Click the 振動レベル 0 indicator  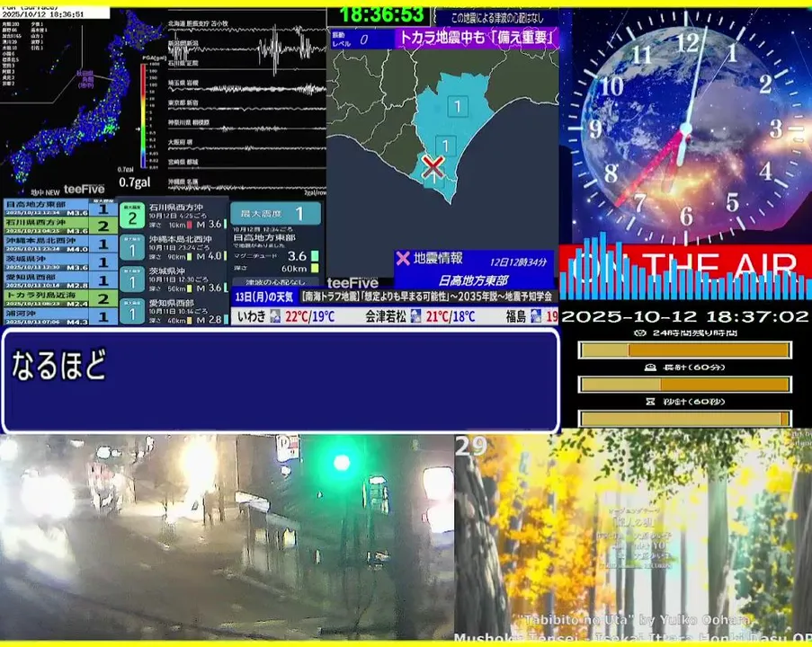coord(361,39)
